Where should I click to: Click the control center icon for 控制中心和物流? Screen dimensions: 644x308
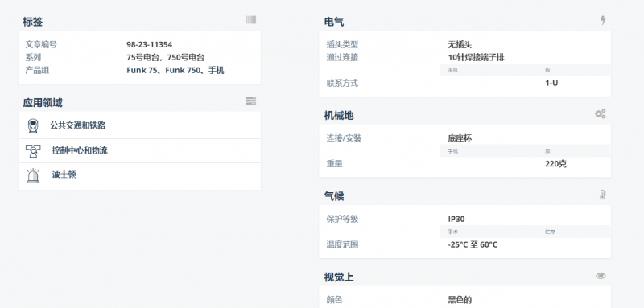pyautogui.click(x=33, y=151)
